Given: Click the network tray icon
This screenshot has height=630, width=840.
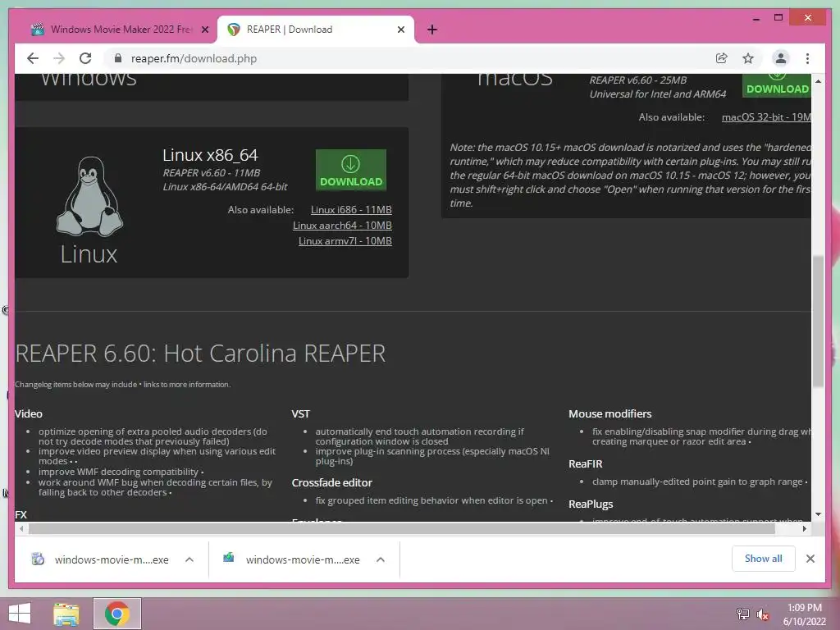Looking at the screenshot, I should coord(742,614).
